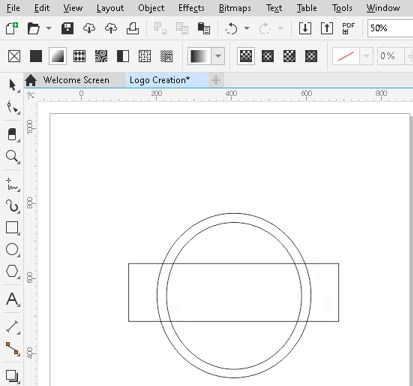Select the Pick tool arrow

coord(13,85)
